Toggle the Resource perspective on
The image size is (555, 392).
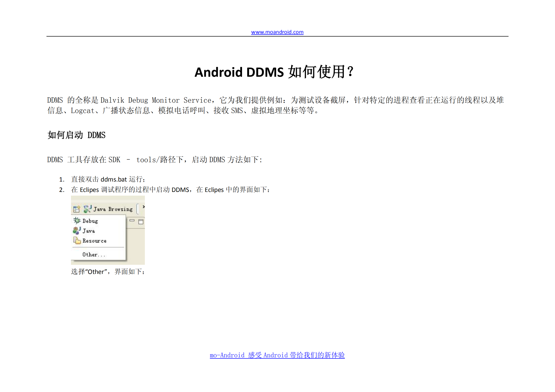[94, 241]
